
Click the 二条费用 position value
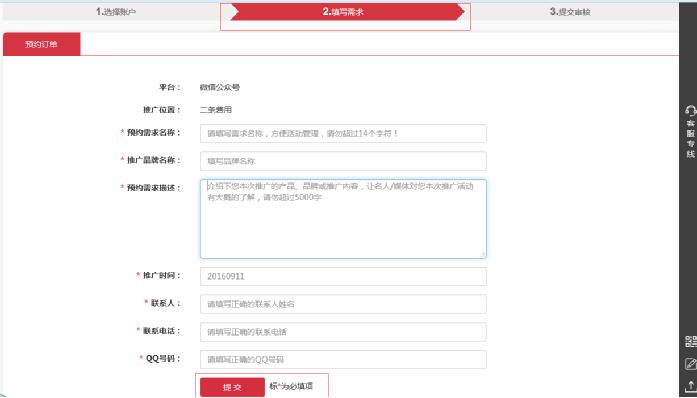click(x=216, y=110)
